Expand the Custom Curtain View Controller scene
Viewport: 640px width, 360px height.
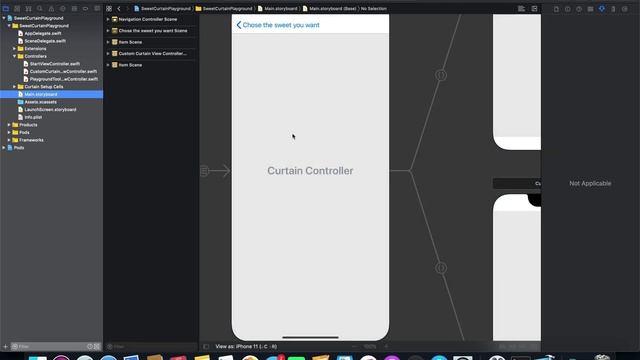point(108,53)
